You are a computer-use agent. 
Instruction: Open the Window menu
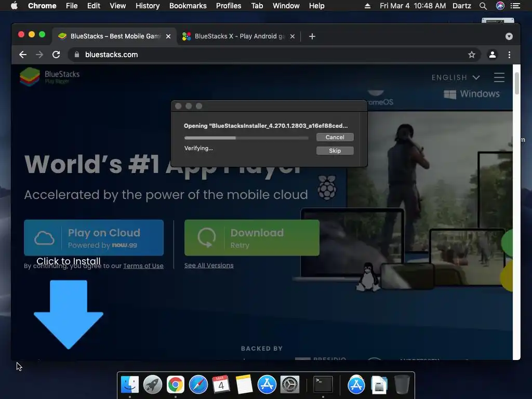tap(286, 6)
